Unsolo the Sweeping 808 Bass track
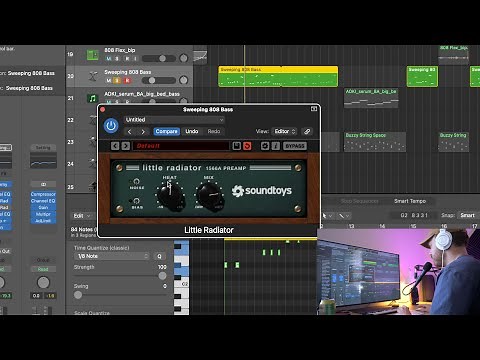Image resolution: width=480 pixels, height=360 pixels. (117, 80)
